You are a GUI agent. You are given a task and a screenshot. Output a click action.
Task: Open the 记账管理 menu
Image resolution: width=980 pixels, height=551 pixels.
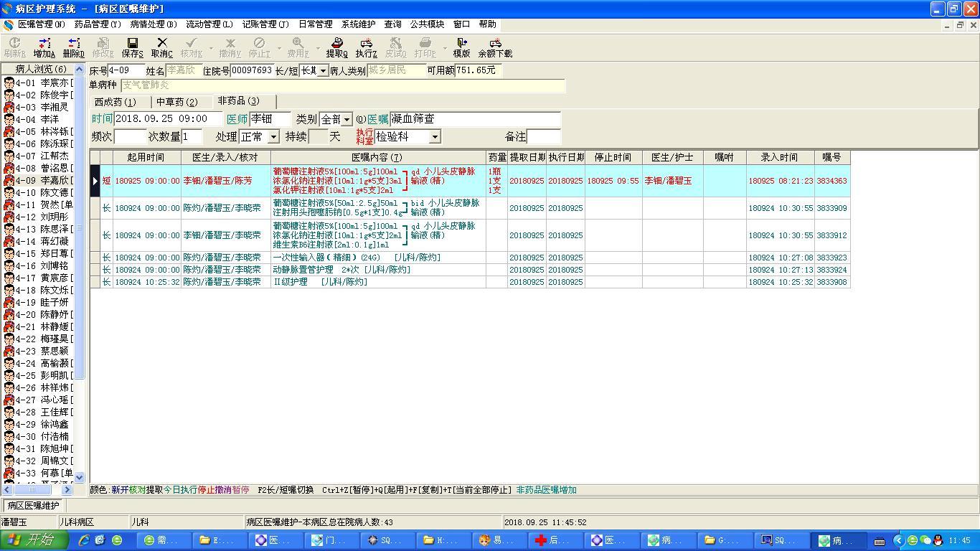(265, 24)
